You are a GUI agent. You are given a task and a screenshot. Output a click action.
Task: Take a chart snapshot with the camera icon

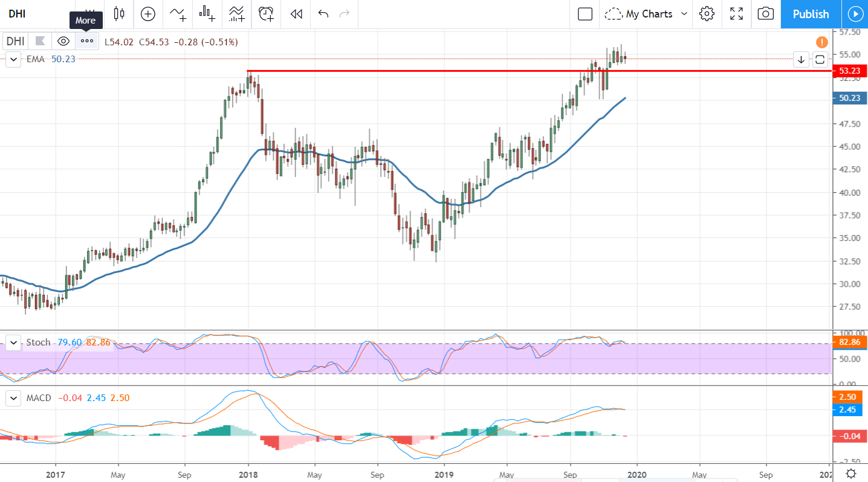pyautogui.click(x=765, y=14)
